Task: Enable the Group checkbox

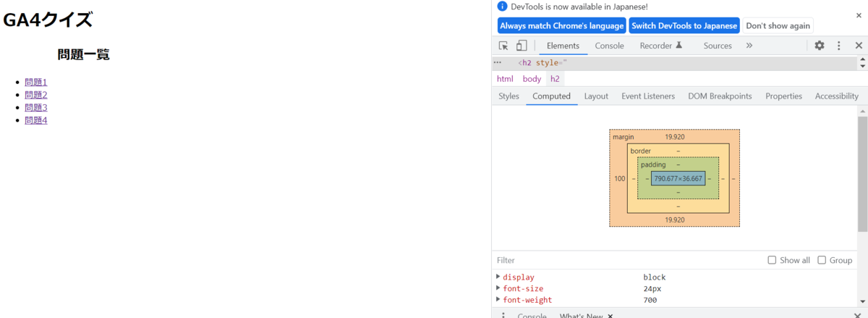Action: pyautogui.click(x=822, y=260)
